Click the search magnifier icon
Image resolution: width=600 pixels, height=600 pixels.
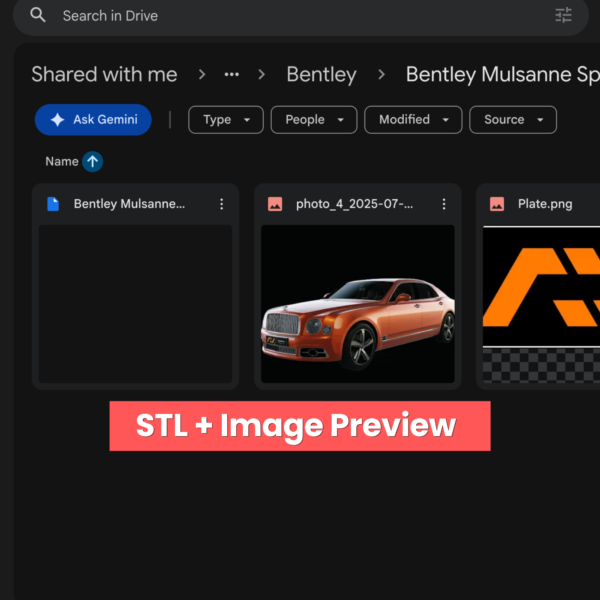pos(38,15)
